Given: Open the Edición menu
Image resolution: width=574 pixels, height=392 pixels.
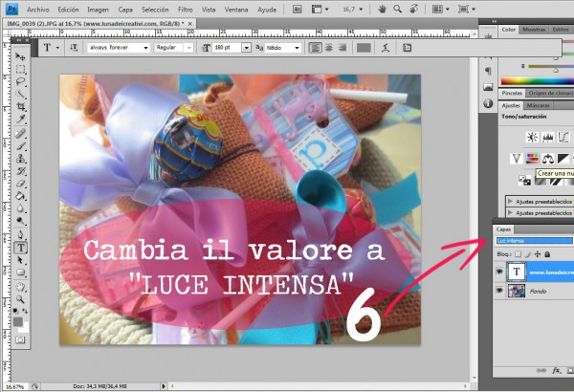Looking at the screenshot, I should [x=68, y=10].
